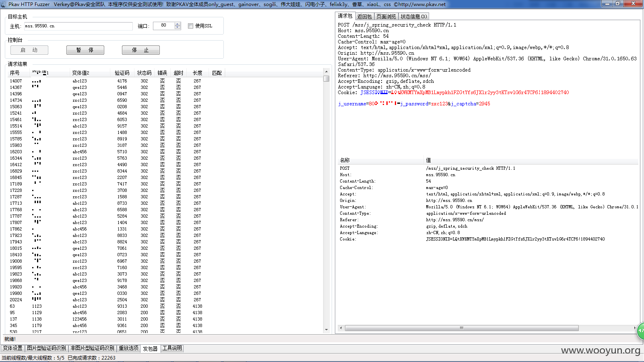Click the 启动 start button
Viewport: 644px width, 362px height.
(x=29, y=50)
